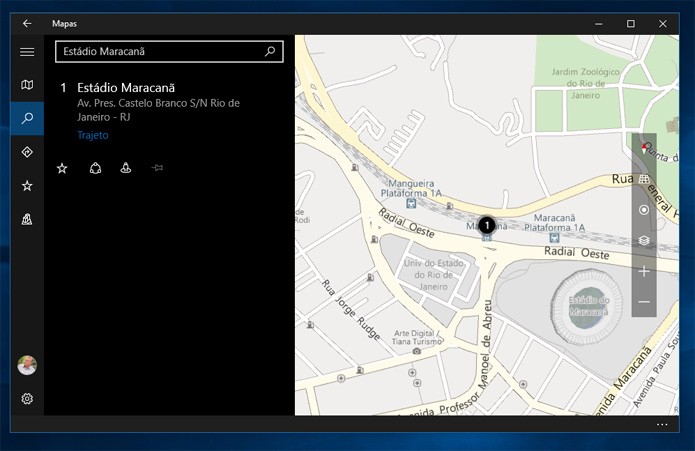
Task: Click Mangueira Plataforma 1A station icon
Action: 411,203
